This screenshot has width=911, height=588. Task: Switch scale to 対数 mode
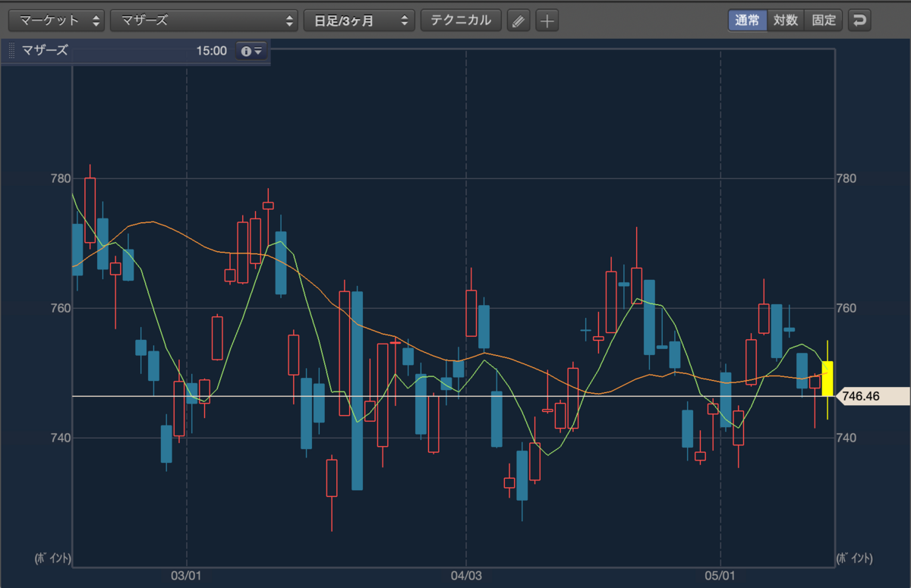tap(786, 20)
